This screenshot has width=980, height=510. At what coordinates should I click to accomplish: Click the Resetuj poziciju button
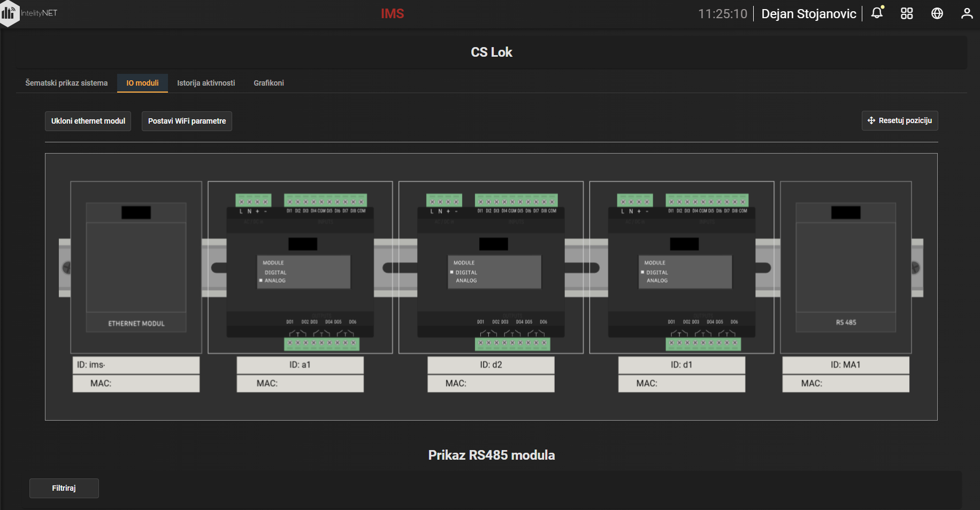tap(900, 120)
